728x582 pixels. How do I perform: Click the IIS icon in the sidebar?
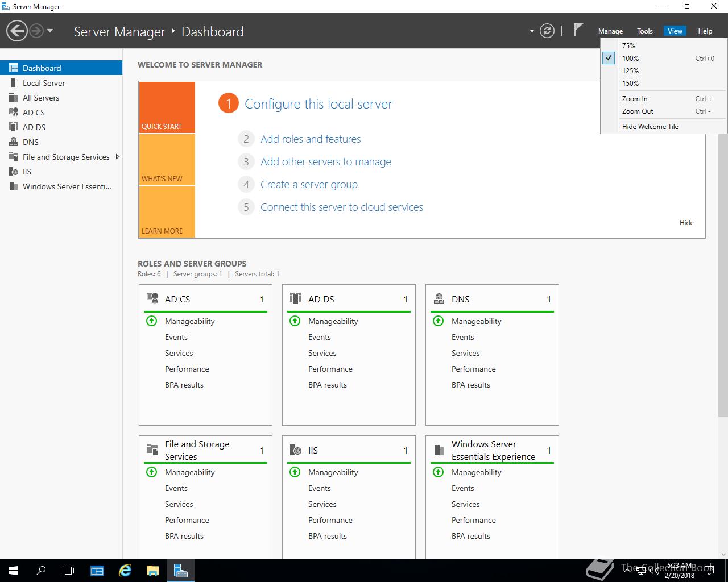coord(14,172)
